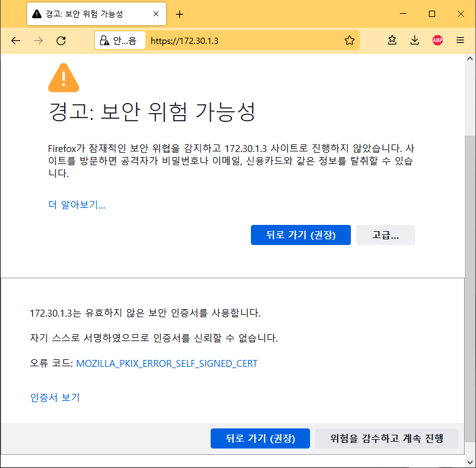Open MOZILLA_PKIX_ERROR_SELF_SIGNED_CERT error code link
Viewport: 476px width, 468px height.
(x=167, y=363)
